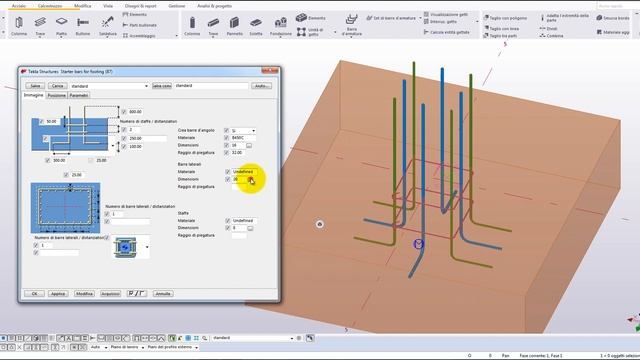The width and height of the screenshot is (640, 360).
Task: Click Adatta l'estremità della parte
Action: coord(564,18)
